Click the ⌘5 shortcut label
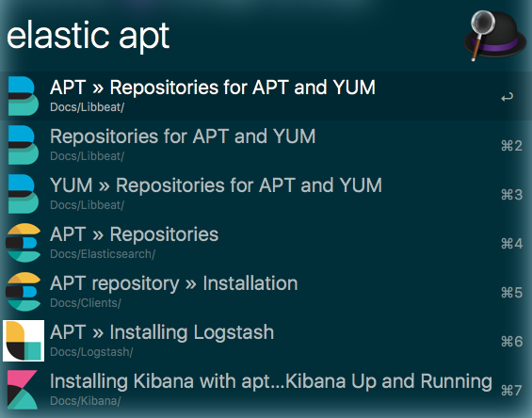This screenshot has height=418, width=532. 511,293
